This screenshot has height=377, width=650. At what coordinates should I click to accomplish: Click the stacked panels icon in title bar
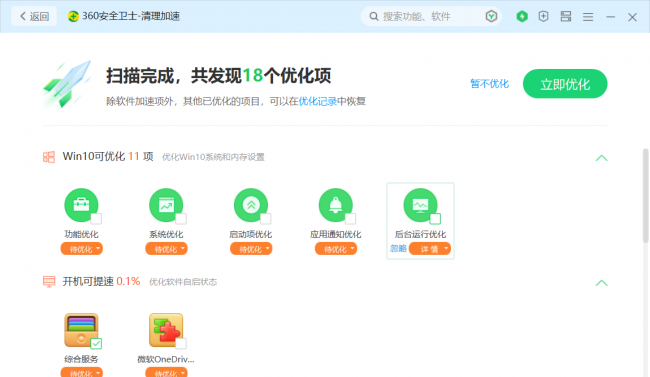pyautogui.click(x=566, y=16)
